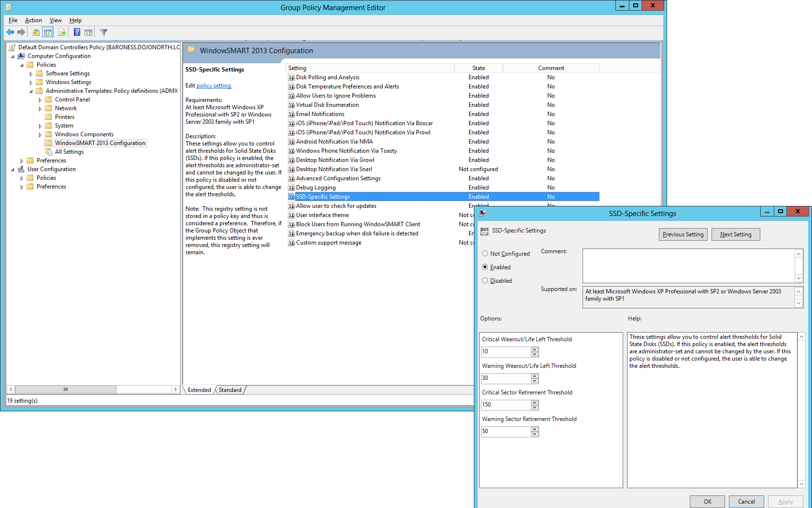Click the Next Setting button

point(735,234)
